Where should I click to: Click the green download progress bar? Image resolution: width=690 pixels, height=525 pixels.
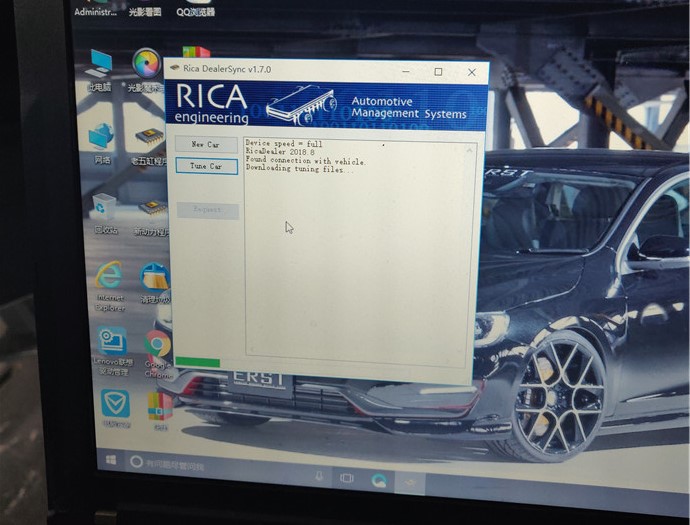pyautogui.click(x=198, y=362)
